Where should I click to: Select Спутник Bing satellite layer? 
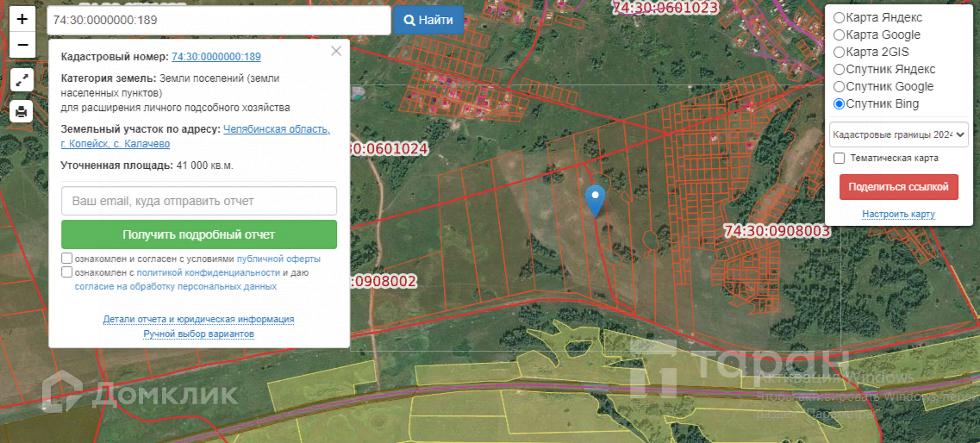(840, 103)
